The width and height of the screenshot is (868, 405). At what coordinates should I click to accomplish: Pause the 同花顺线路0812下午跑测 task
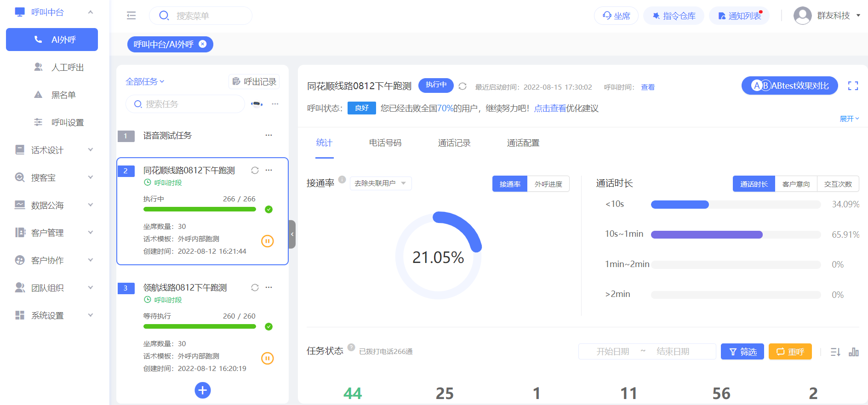click(x=268, y=241)
